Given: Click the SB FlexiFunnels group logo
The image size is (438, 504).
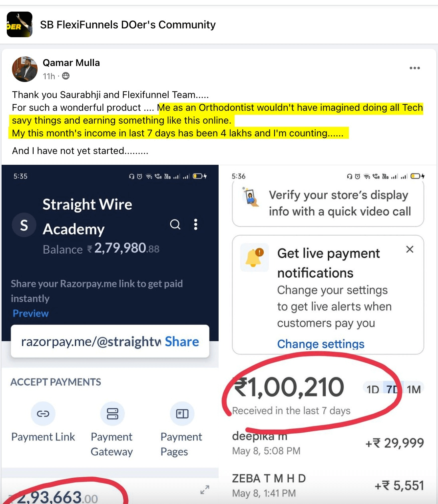Looking at the screenshot, I should pyautogui.click(x=19, y=24).
